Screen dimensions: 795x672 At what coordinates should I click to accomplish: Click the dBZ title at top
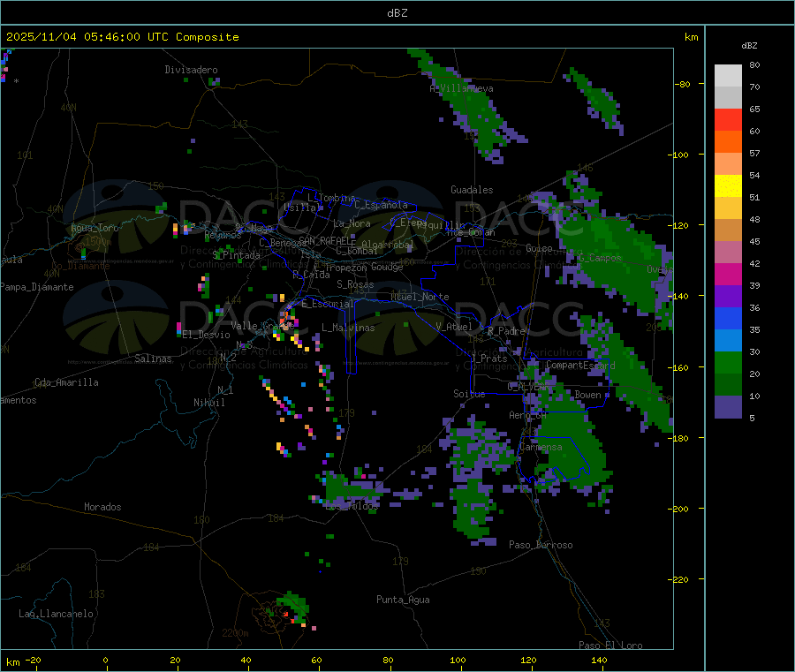pyautogui.click(x=397, y=13)
